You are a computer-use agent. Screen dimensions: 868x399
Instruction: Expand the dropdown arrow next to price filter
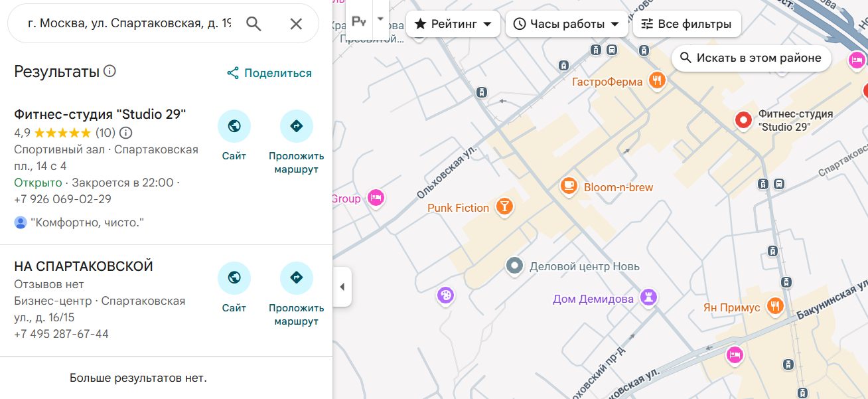point(380,19)
